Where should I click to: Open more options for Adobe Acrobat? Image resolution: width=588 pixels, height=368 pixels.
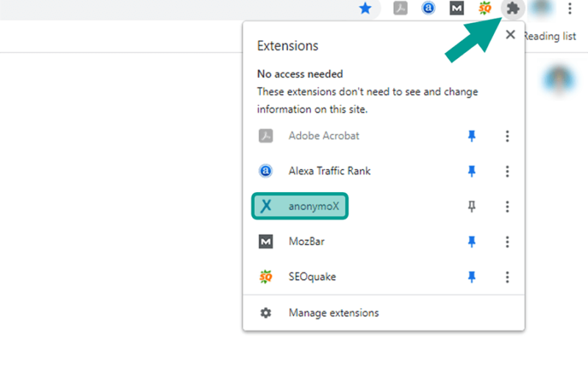point(507,136)
